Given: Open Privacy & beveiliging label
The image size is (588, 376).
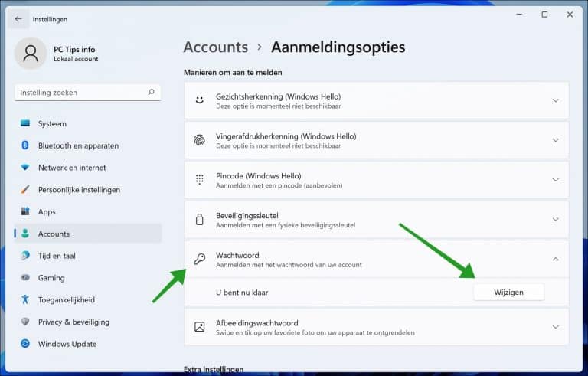Looking at the screenshot, I should (73, 322).
